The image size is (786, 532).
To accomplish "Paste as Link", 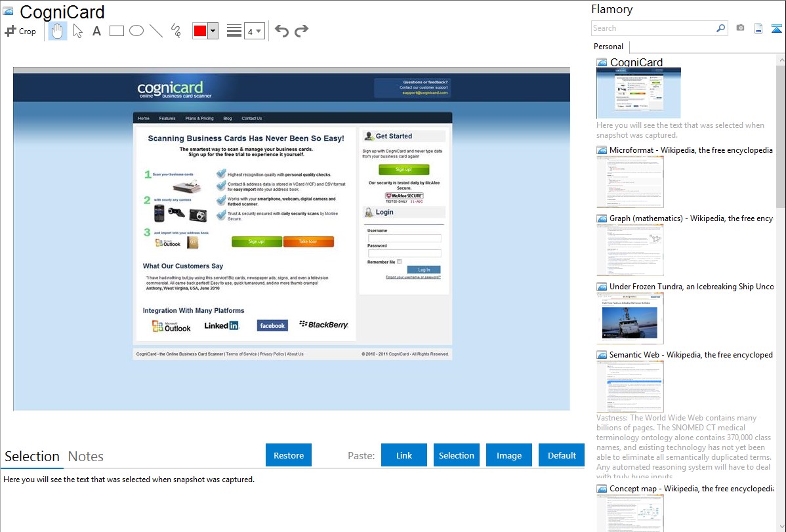I will point(404,455).
